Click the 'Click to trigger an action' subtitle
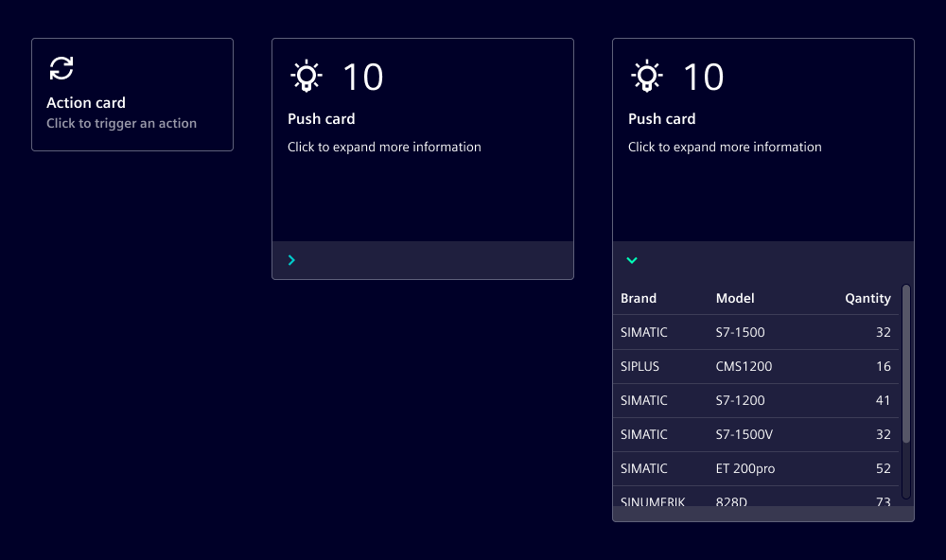The height and width of the screenshot is (560, 946). 121,123
